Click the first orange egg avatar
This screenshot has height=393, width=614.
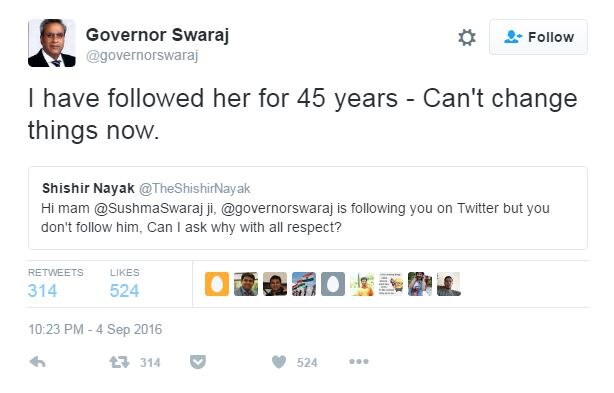click(217, 284)
